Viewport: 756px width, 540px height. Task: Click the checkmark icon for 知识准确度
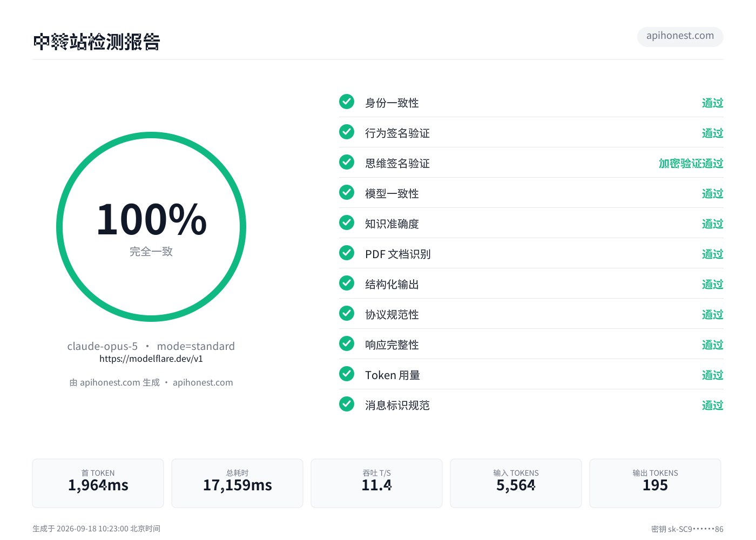[347, 222]
